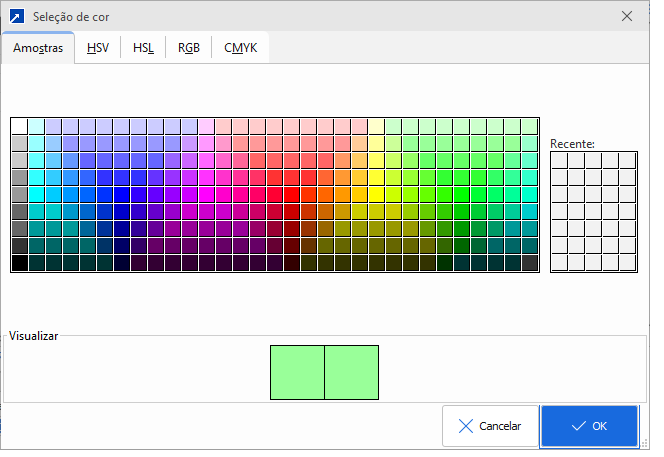Choose the bottom-right dark gray palette swatch
This screenshot has width=664, height=457.
pos(530,263)
